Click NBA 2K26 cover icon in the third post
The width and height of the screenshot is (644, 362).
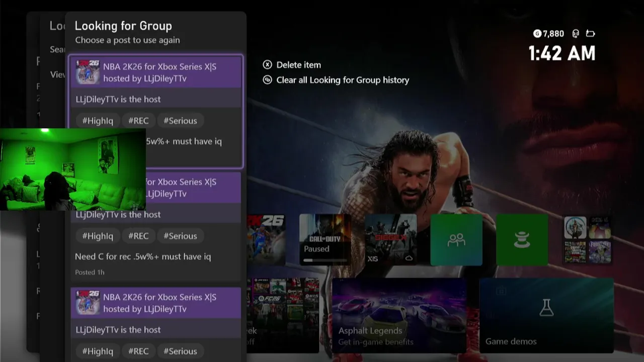click(87, 303)
